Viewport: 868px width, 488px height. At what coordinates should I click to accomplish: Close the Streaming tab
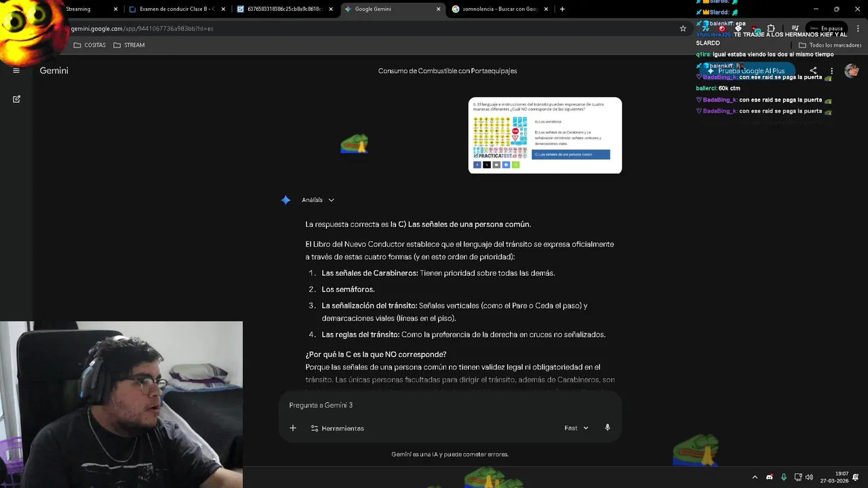coord(115,9)
